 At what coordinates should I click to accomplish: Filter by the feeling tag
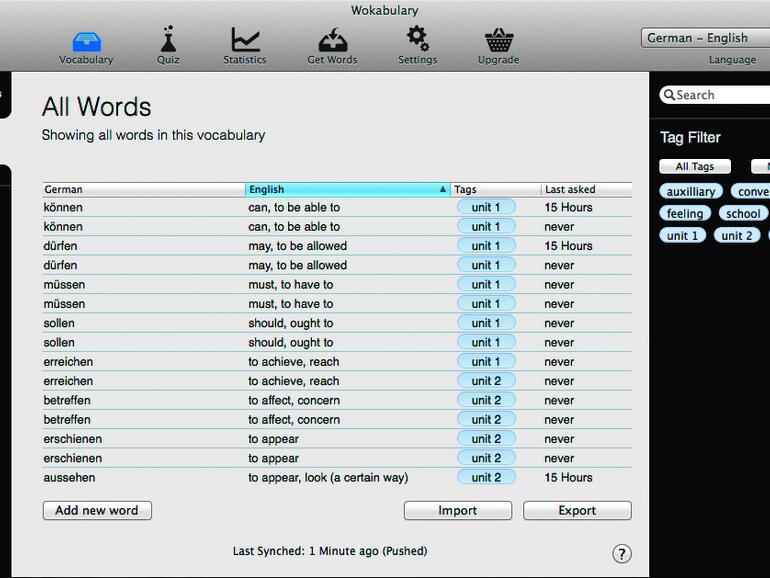click(x=685, y=213)
